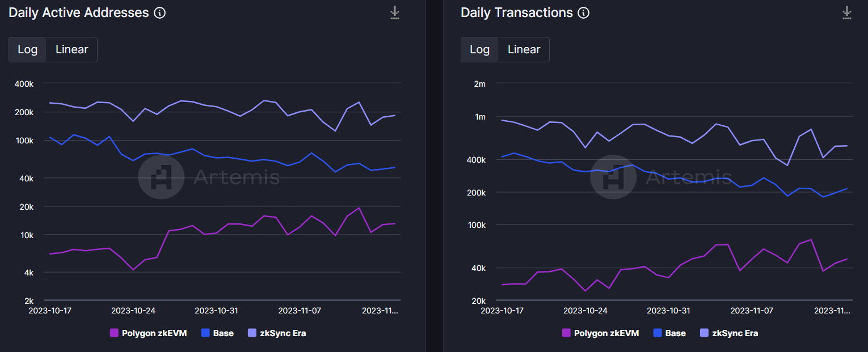Click the info icon beside Daily Transactions
868x352 pixels.
[x=583, y=13]
